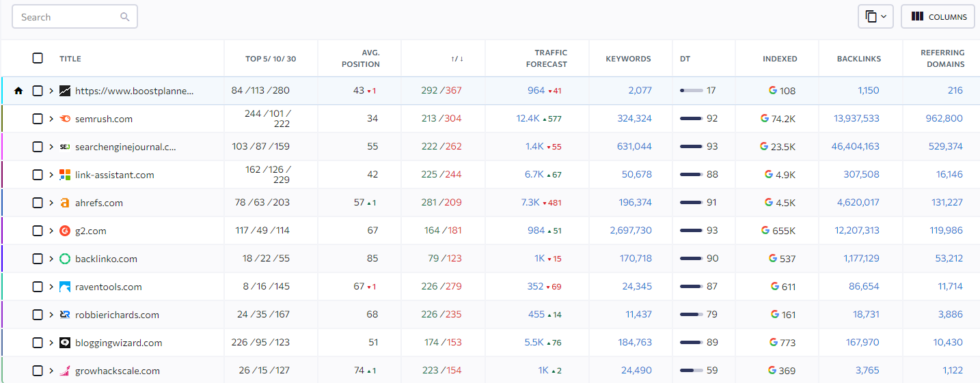Viewport: 980px width, 383px height.
Task: Open the copy/export dropdown button
Action: (x=875, y=17)
